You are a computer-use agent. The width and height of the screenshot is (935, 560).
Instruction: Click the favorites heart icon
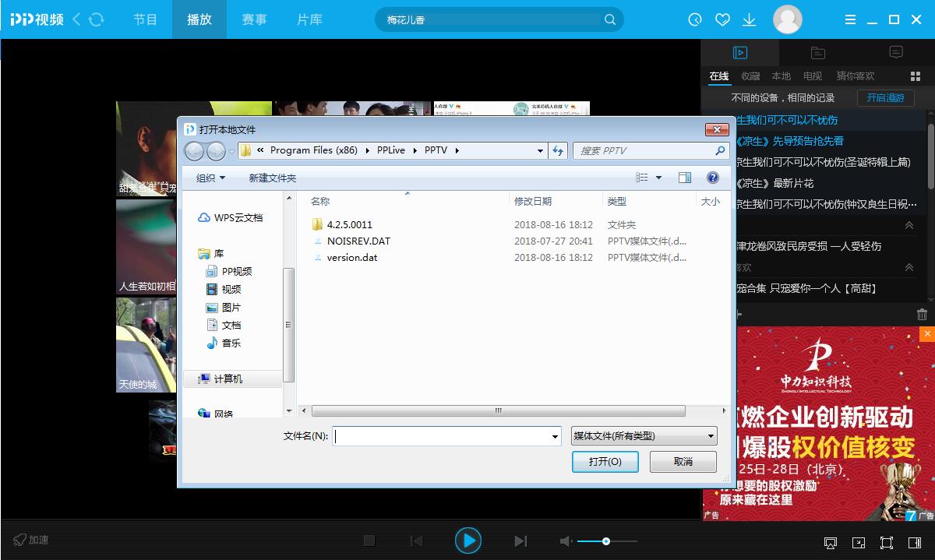722,19
